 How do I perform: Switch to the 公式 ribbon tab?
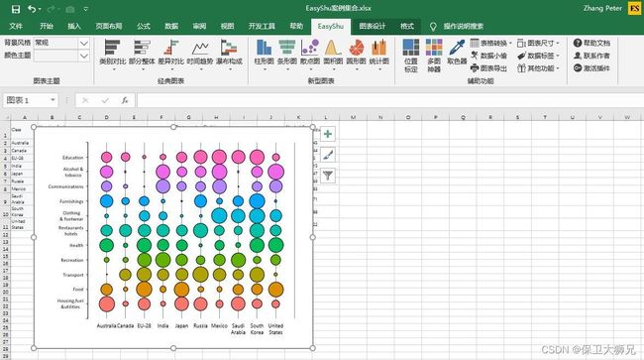click(x=144, y=26)
